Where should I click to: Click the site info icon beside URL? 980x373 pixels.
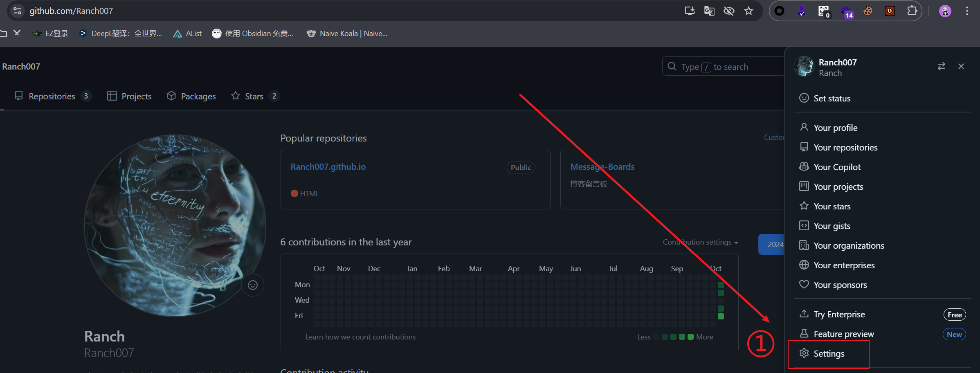pos(18,11)
